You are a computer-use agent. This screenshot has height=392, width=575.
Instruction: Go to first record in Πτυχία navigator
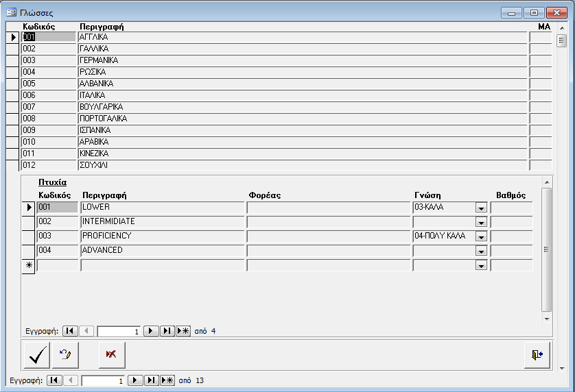70,331
